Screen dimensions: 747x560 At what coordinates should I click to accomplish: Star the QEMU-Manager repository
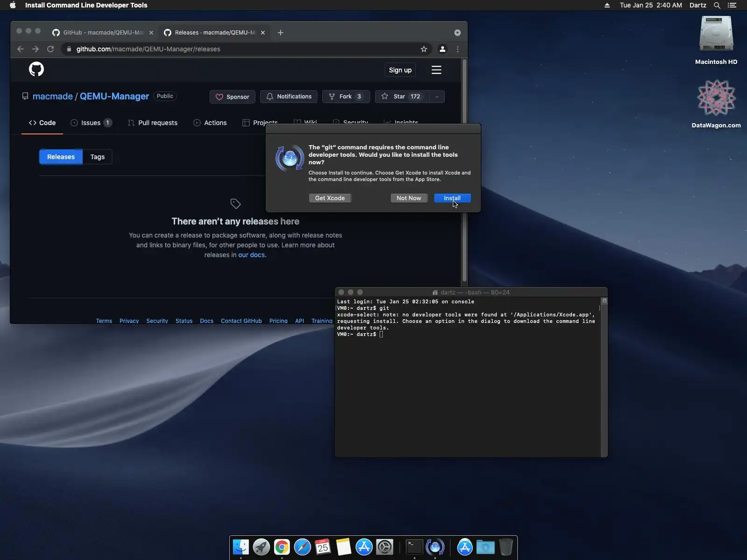[x=402, y=97]
